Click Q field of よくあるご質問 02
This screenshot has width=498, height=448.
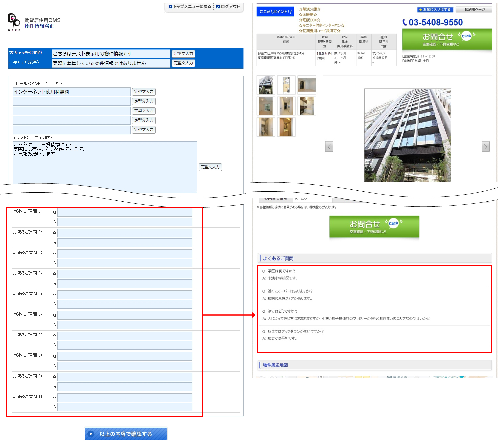click(125, 233)
